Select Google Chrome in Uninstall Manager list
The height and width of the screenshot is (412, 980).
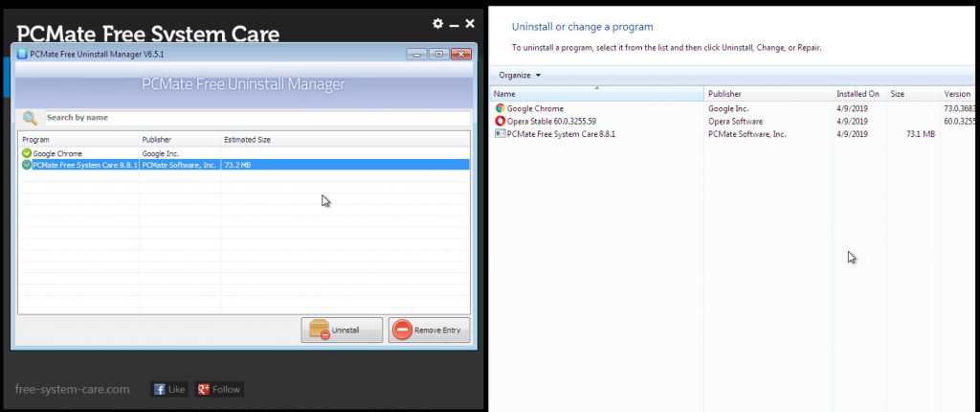tap(244, 153)
